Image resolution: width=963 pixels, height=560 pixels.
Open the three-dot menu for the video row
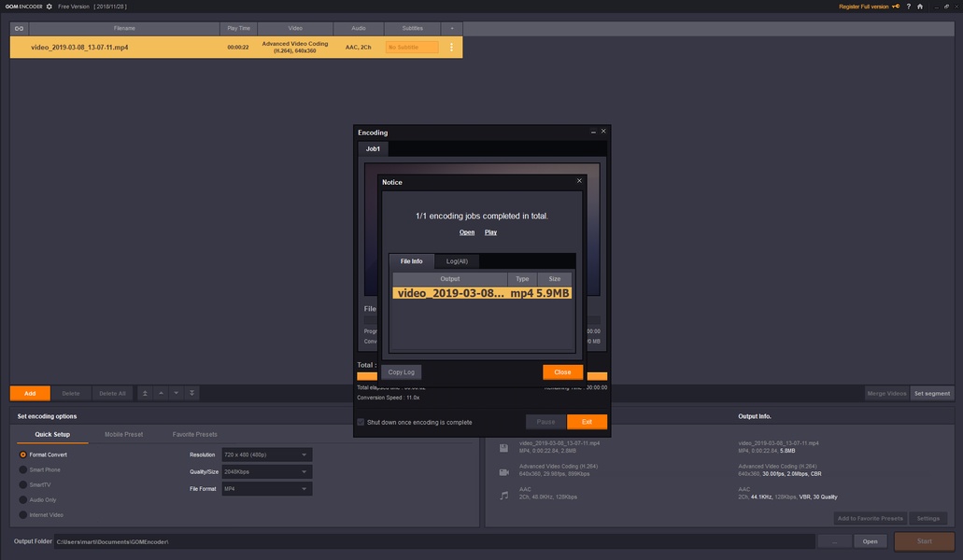click(x=451, y=48)
